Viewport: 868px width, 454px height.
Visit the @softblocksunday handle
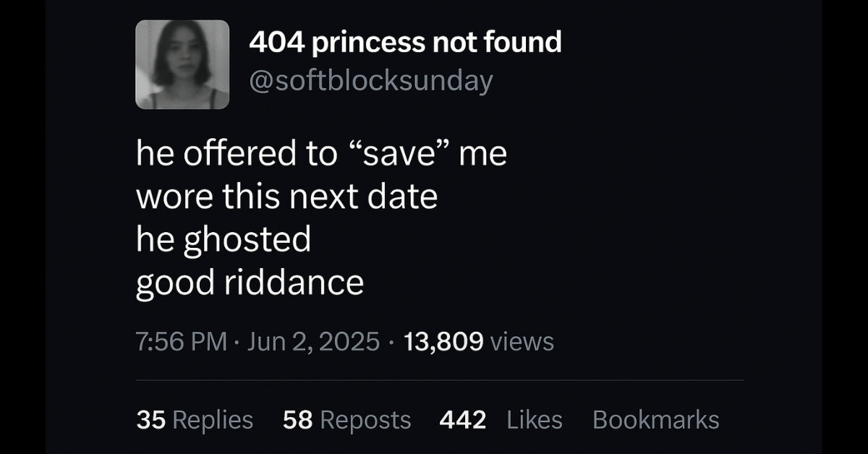(x=370, y=80)
